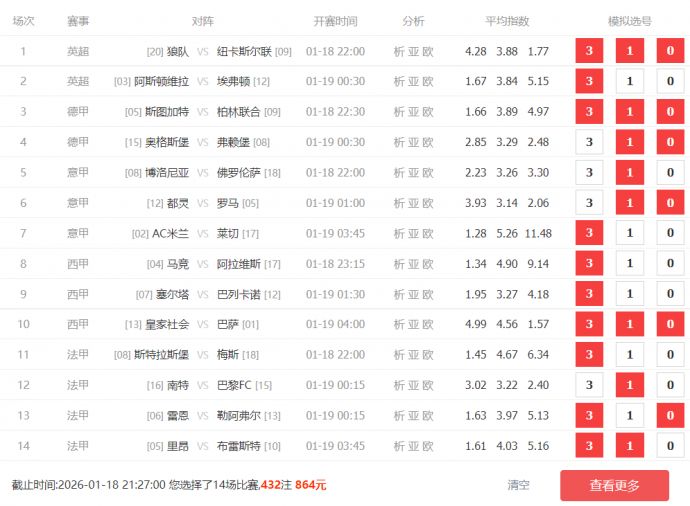Open the 亚 odds link for match 7
Image resolution: width=690 pixels, height=506 pixels.
(413, 234)
